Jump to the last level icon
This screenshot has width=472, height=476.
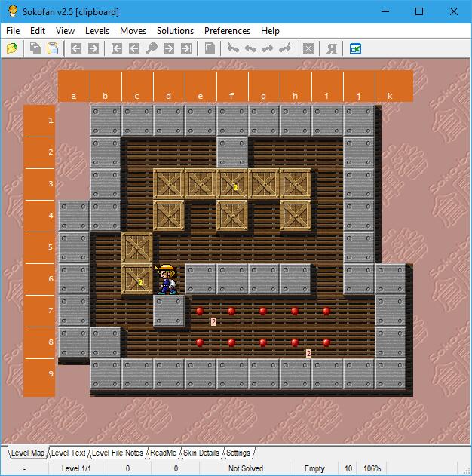[x=186, y=48]
